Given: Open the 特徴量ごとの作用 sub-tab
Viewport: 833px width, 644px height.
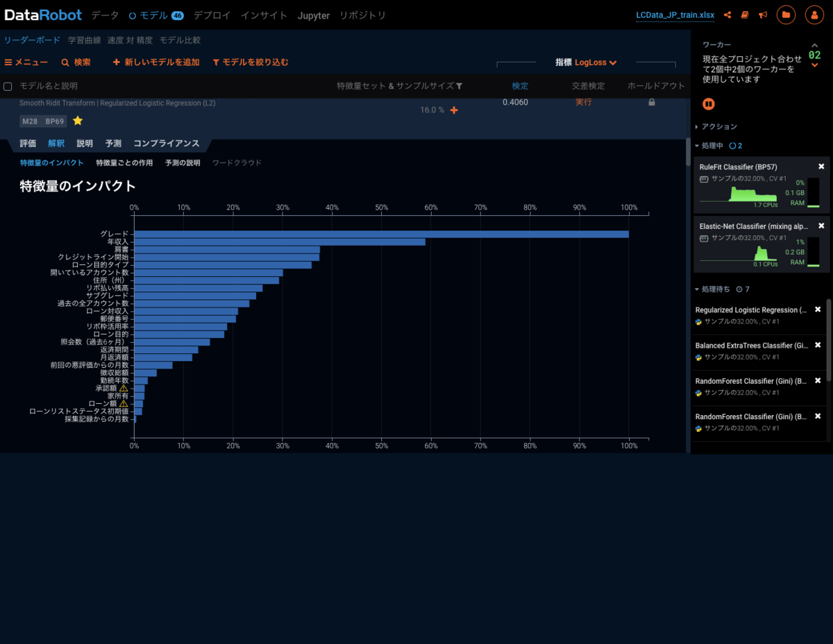Looking at the screenshot, I should click(124, 163).
